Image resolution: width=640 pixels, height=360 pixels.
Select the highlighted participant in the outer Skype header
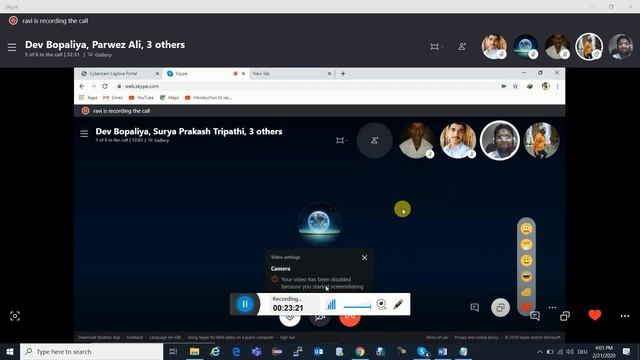tap(589, 47)
